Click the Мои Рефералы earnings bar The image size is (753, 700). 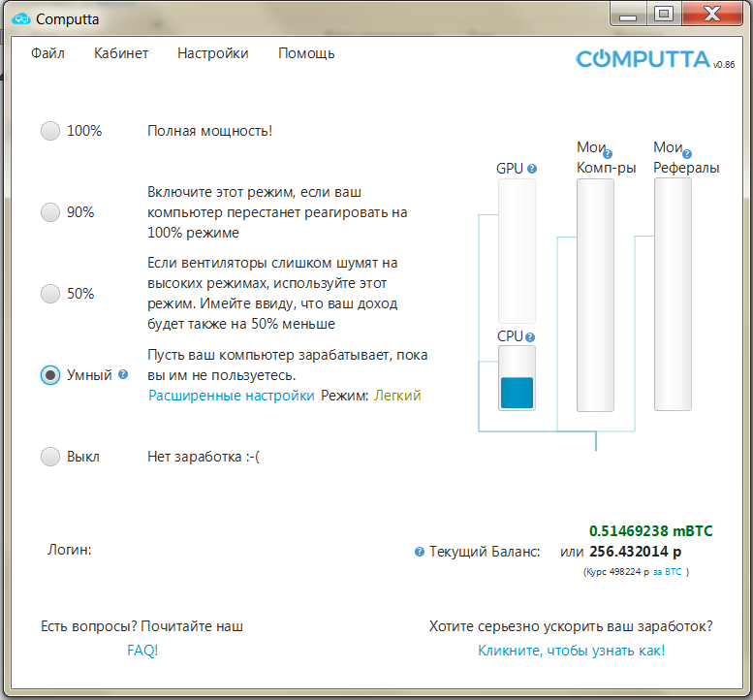coord(673,294)
